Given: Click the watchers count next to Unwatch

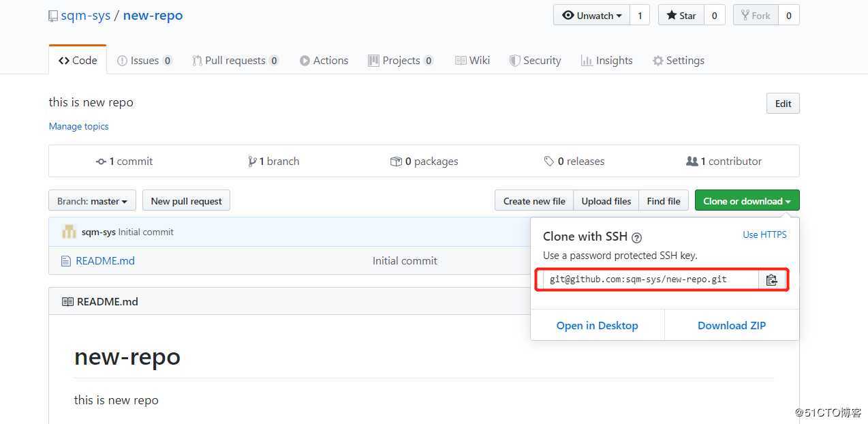Looking at the screenshot, I should point(640,15).
